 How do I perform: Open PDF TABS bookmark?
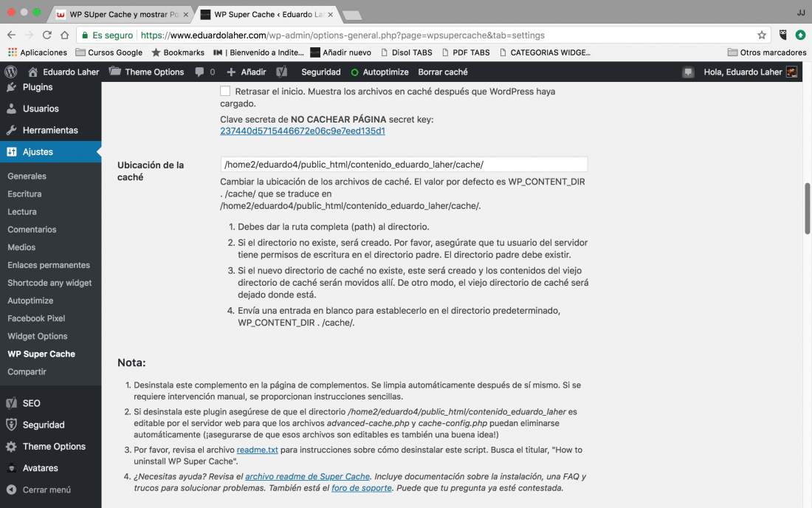[466, 52]
